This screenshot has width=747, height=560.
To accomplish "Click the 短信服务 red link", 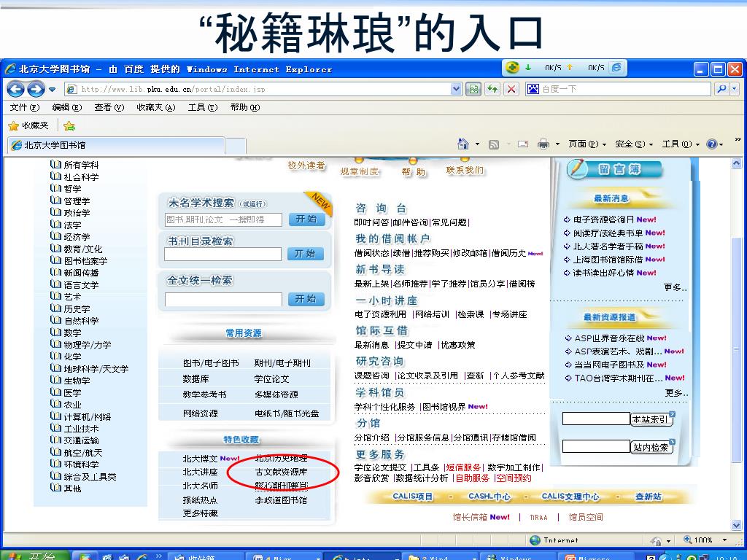I will tap(463, 467).
